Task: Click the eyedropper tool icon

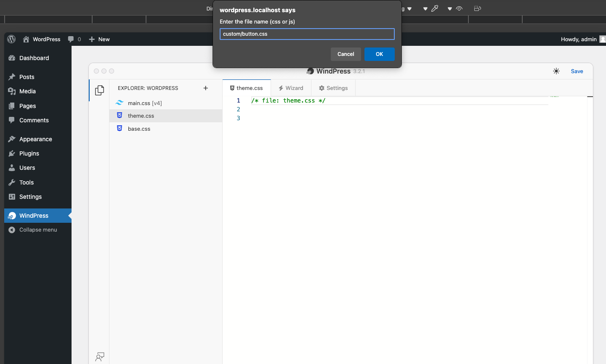Action: [x=435, y=8]
